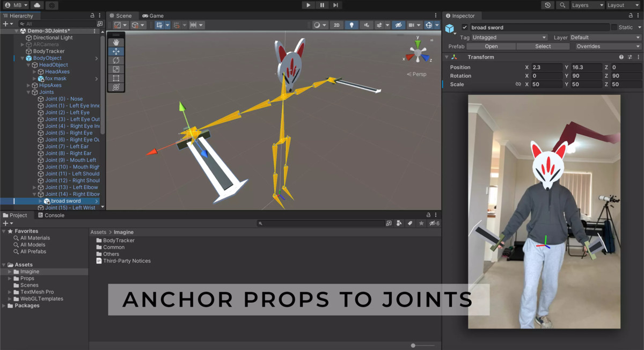644x350 pixels.
Task: Mute scene audio in the Scene toolbar
Action: (x=365, y=25)
